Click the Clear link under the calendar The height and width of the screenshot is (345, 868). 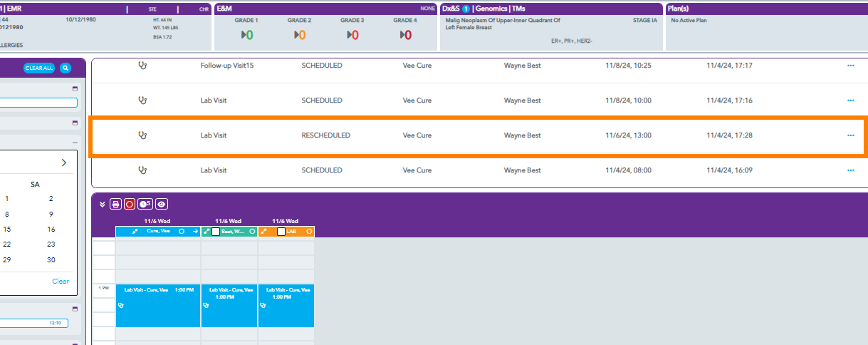[x=61, y=282]
